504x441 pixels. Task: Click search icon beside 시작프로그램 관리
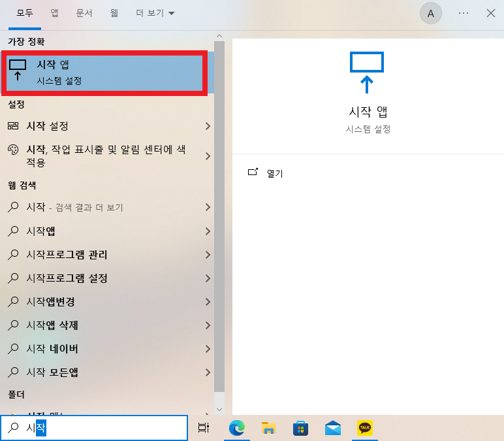coord(13,254)
